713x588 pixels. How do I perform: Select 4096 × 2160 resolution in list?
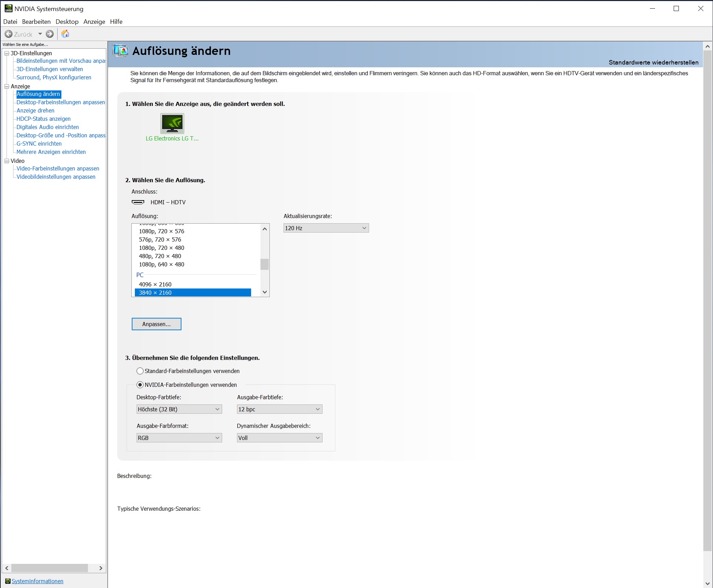click(x=155, y=284)
